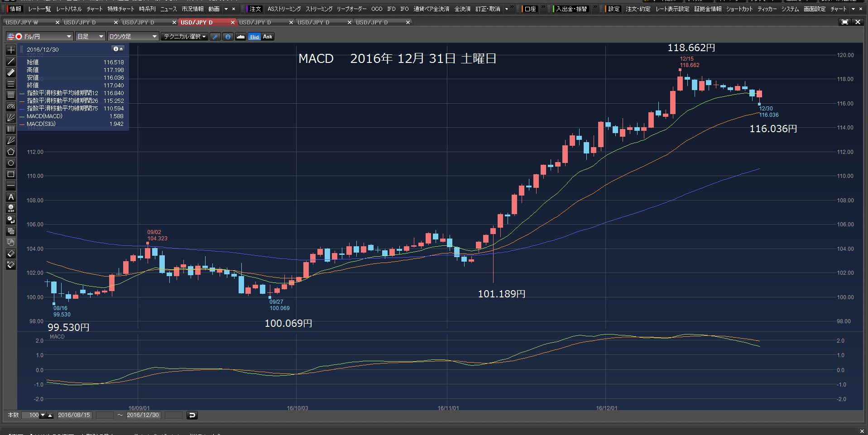Image resolution: width=868 pixels, height=435 pixels.
Task: Click the return arrow reset date button
Action: tap(192, 415)
